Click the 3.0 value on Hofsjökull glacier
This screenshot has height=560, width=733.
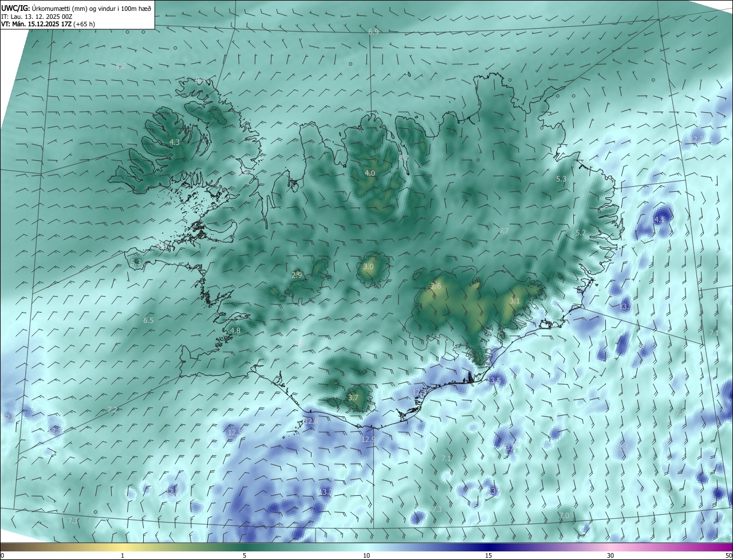[x=368, y=267]
